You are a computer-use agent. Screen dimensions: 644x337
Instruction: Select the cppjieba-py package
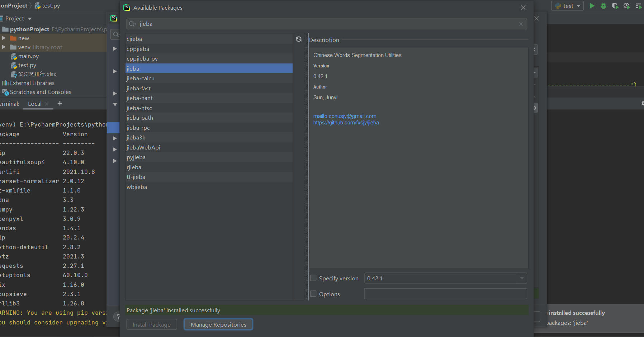click(x=209, y=59)
